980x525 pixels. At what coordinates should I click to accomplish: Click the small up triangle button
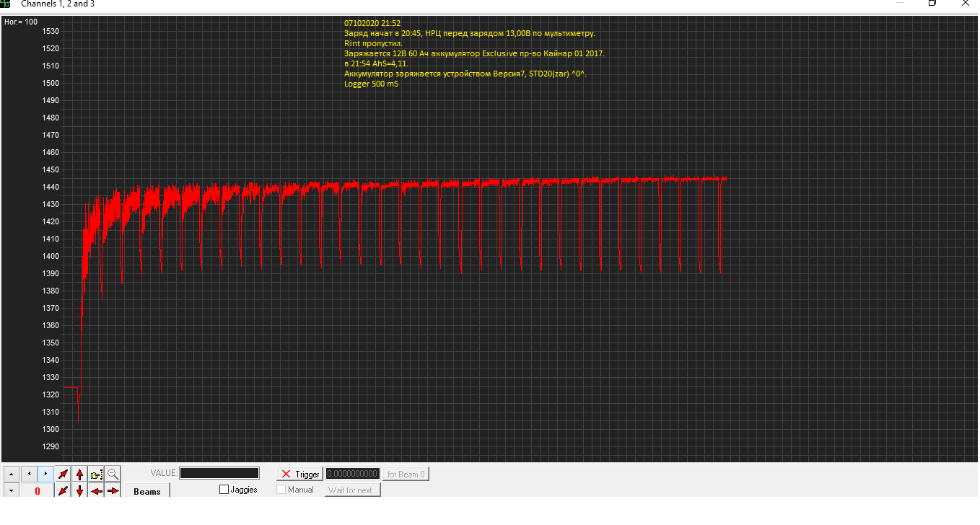pyautogui.click(x=11, y=474)
